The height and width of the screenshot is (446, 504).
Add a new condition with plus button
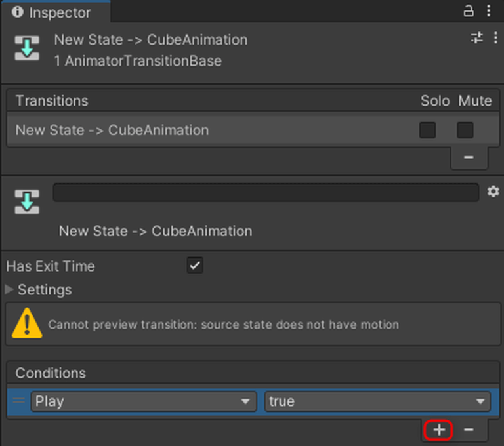point(439,430)
